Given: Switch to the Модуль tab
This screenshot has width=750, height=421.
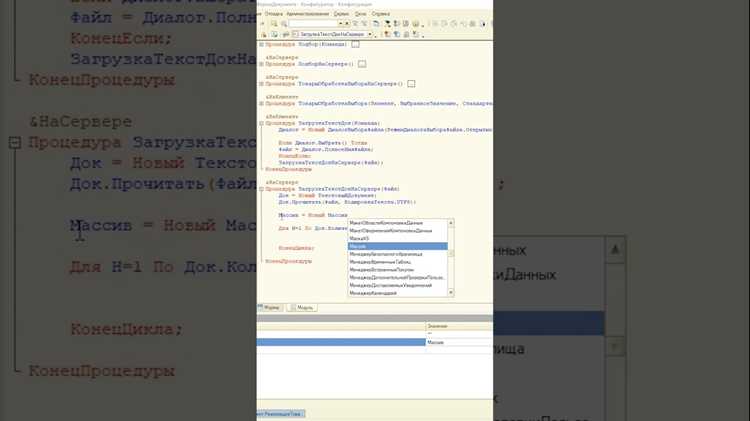Looking at the screenshot, I should (x=302, y=308).
